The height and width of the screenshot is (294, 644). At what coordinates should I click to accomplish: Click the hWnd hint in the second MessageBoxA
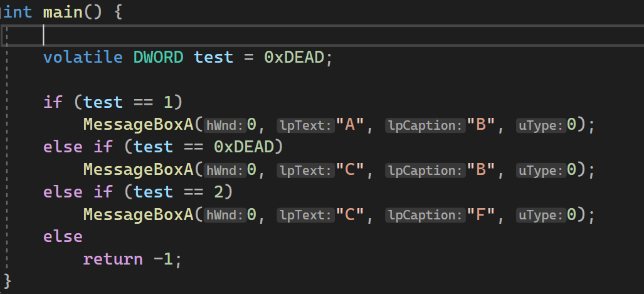point(225,170)
